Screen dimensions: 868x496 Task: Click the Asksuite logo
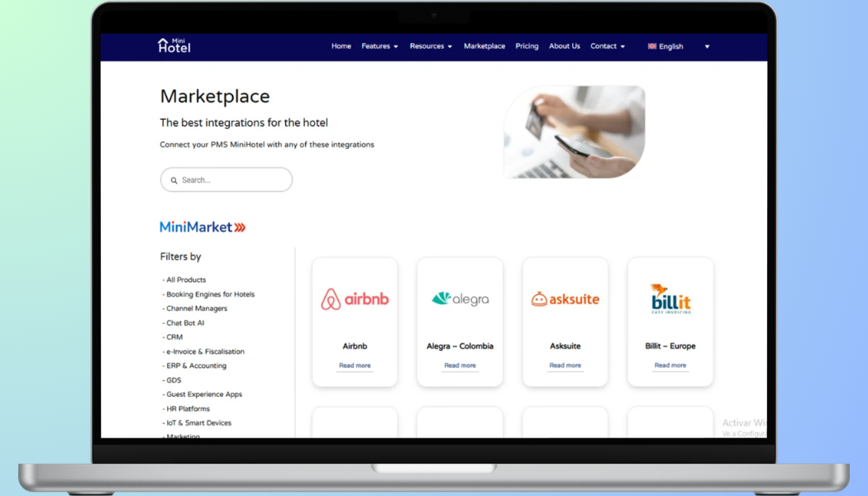pos(565,299)
